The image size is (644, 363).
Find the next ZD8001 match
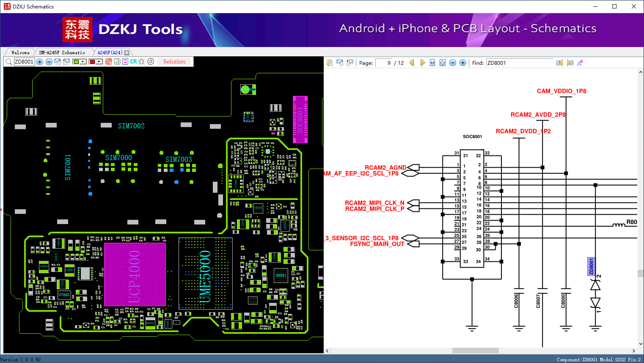[x=570, y=63]
